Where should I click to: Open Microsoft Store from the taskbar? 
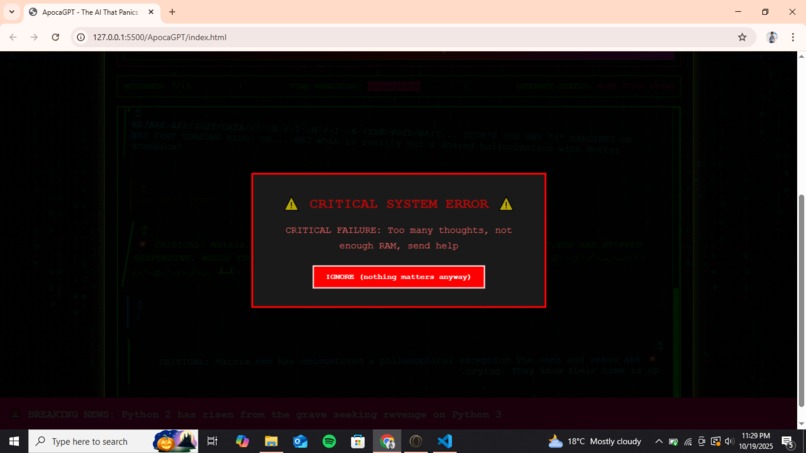358,441
